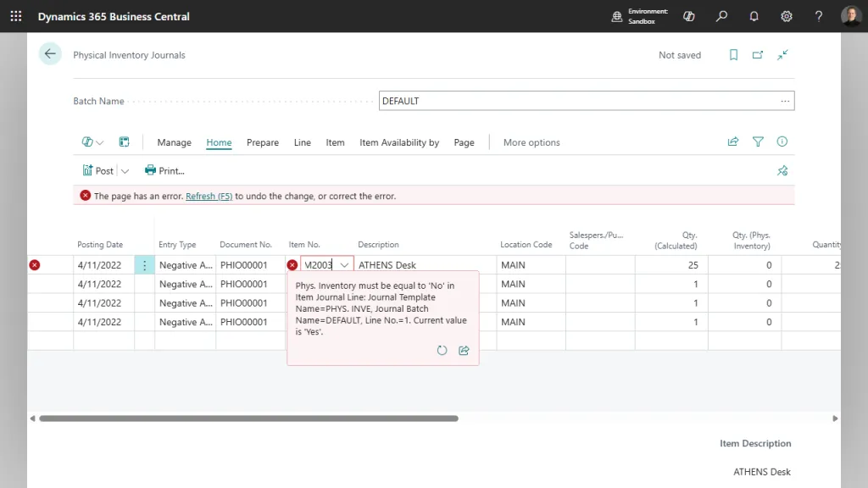Click the page information circle icon
Screen dimensions: 868x488
coord(782,141)
